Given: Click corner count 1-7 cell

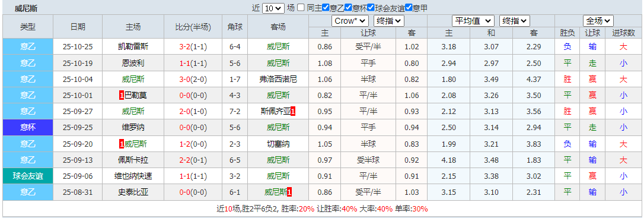Looking at the screenshot, I should point(235,80).
